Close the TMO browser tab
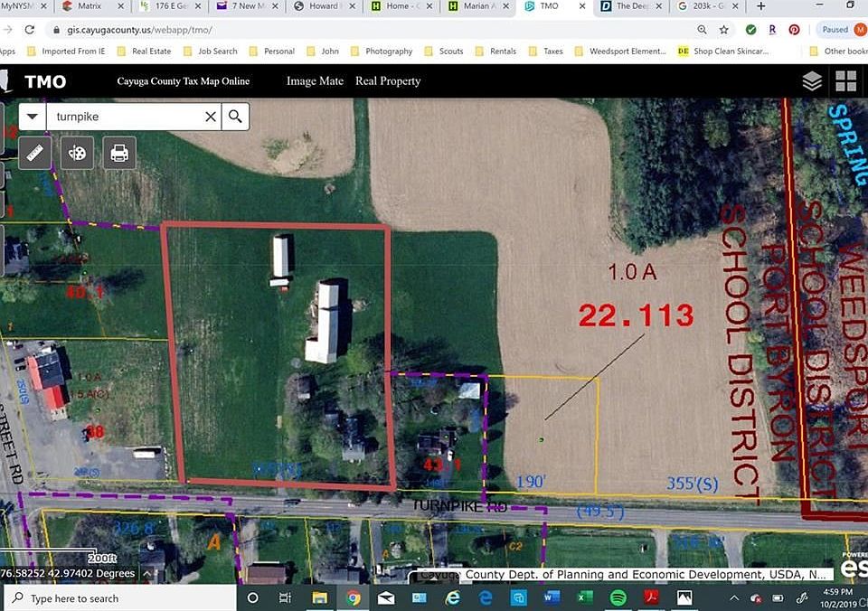This screenshot has height=611, width=868. [x=581, y=6]
